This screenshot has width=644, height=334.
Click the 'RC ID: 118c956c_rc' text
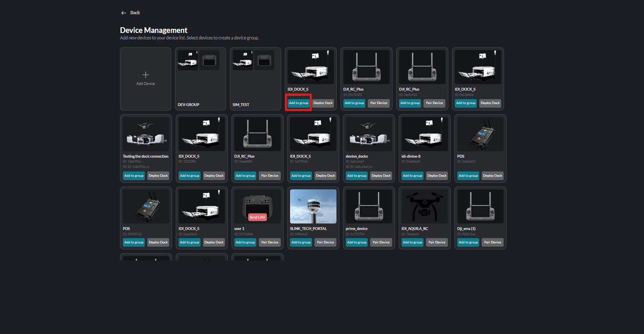(x=136, y=167)
